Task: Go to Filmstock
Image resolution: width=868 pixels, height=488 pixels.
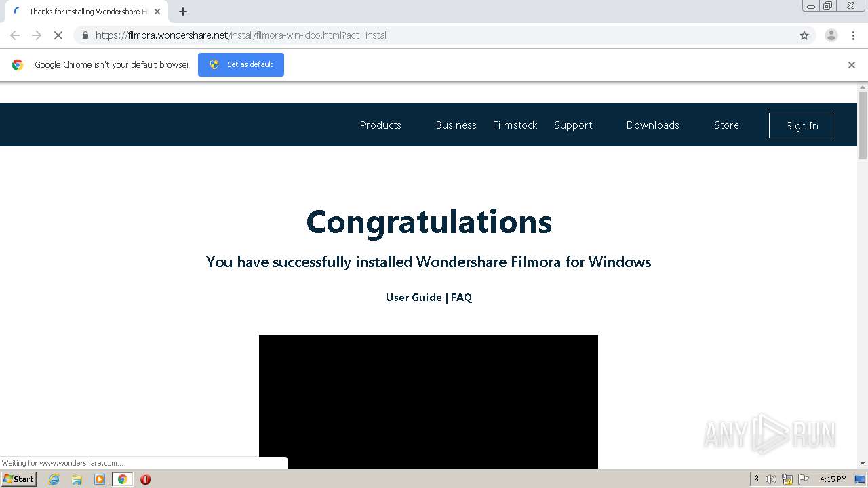Action: pos(515,125)
